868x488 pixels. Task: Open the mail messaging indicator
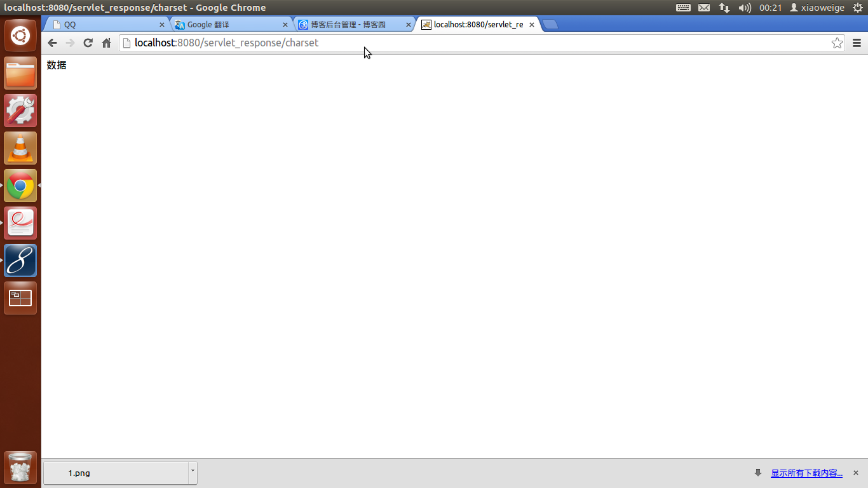pos(703,8)
